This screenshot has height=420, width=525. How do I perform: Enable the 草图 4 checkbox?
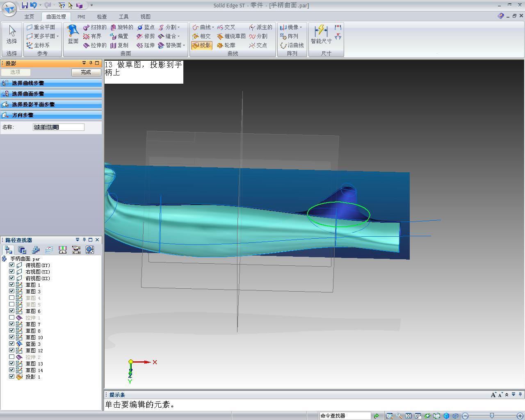point(11,298)
